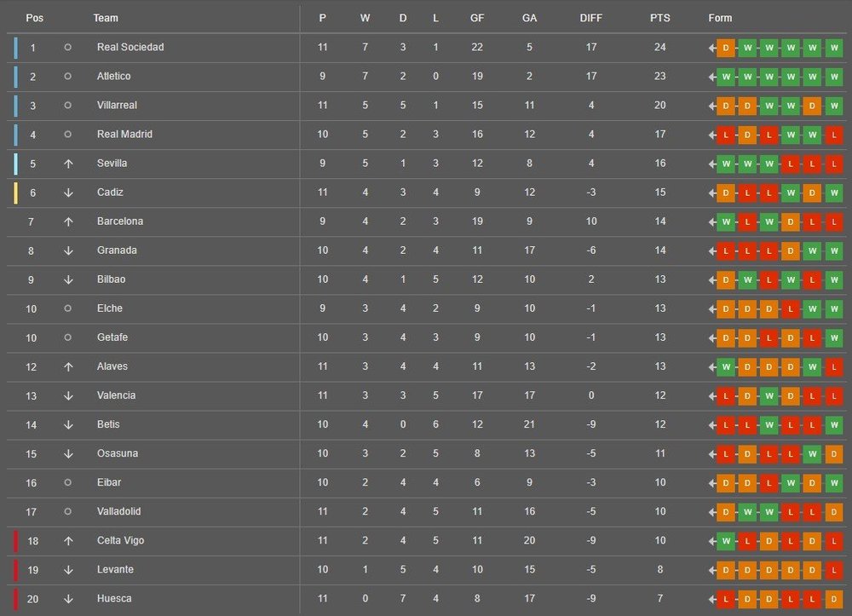Click the circle icon beside Eibar

click(68, 482)
